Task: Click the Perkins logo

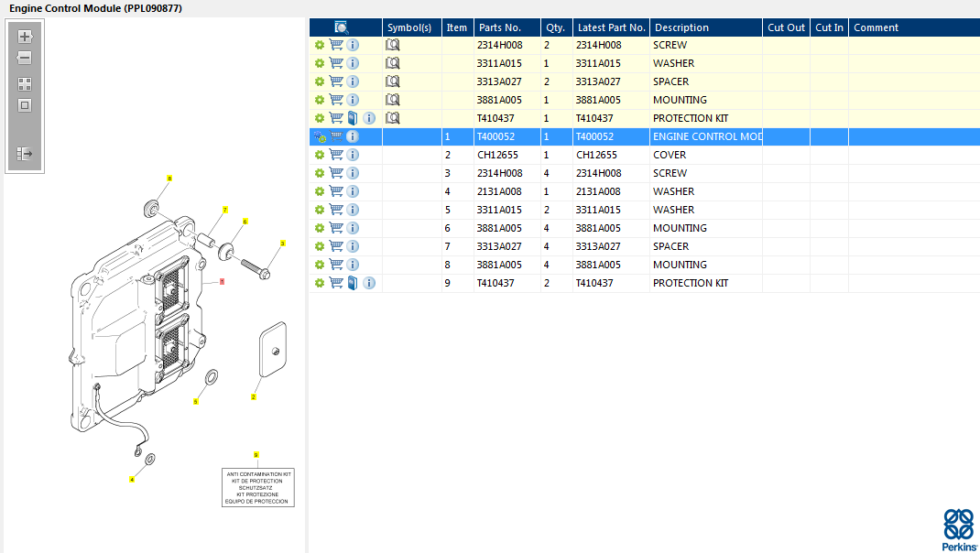Action: (958, 529)
